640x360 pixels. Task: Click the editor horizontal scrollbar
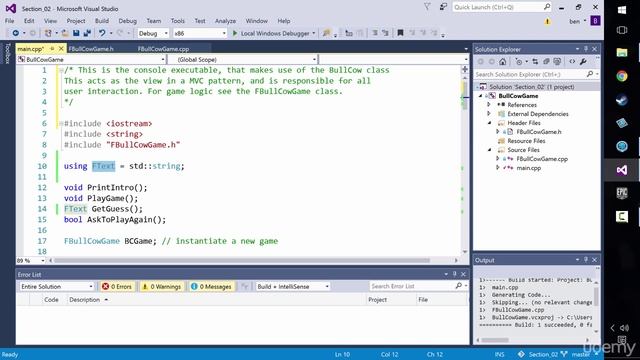click(x=242, y=260)
